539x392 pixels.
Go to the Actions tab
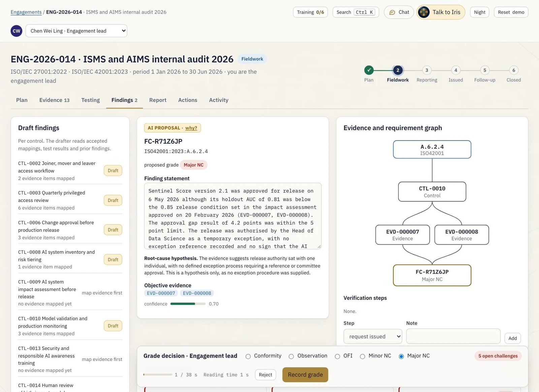(188, 100)
